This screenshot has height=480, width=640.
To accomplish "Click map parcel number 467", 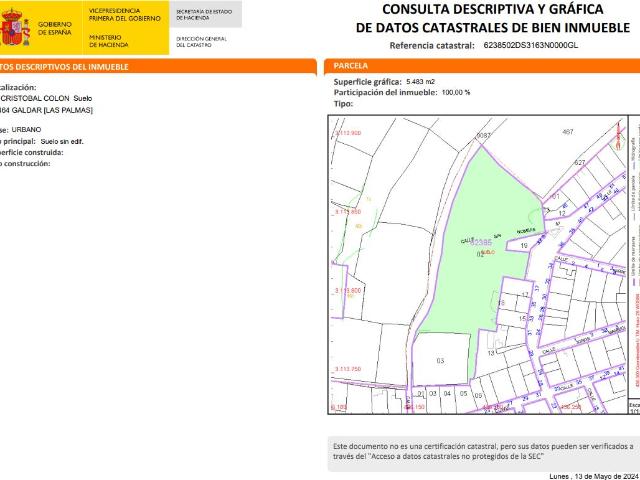I will tap(567, 132).
